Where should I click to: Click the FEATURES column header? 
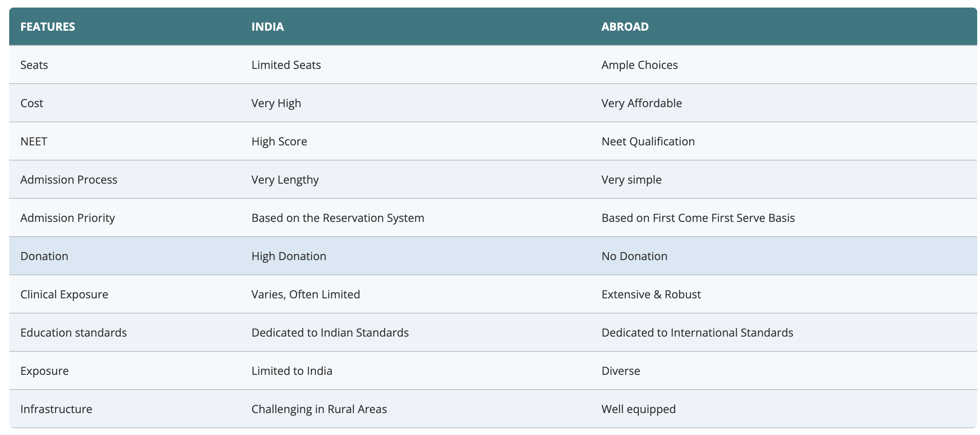tap(47, 27)
